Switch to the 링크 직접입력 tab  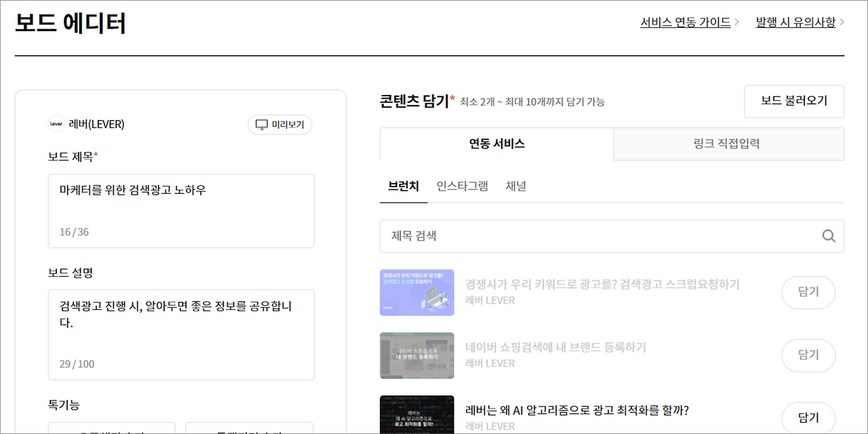(729, 144)
